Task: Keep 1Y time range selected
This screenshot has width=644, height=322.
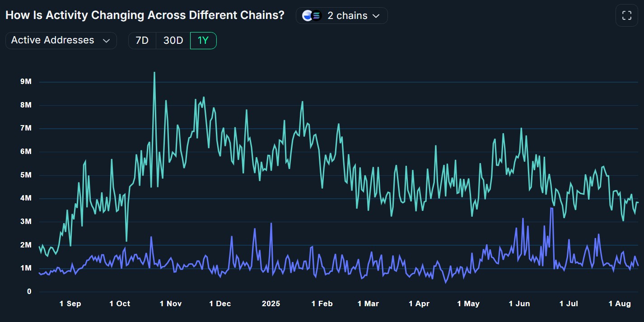Action: (x=203, y=40)
